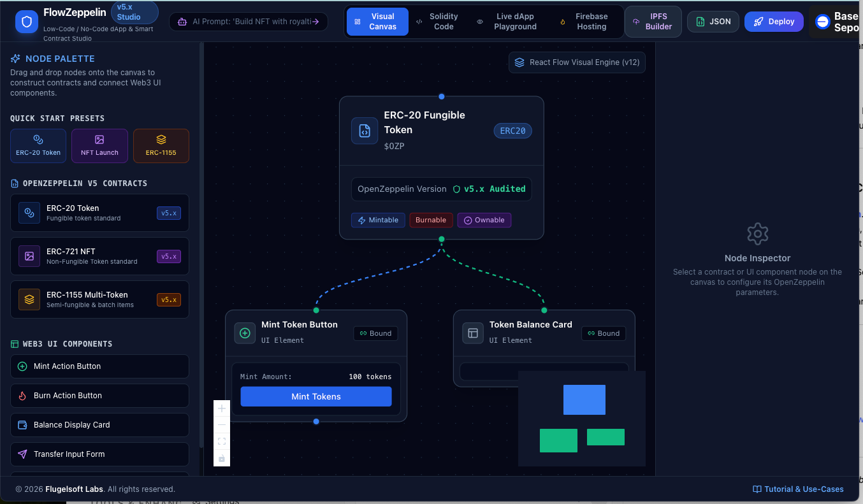Click the Deploy button
The image size is (863, 504).
tap(774, 22)
